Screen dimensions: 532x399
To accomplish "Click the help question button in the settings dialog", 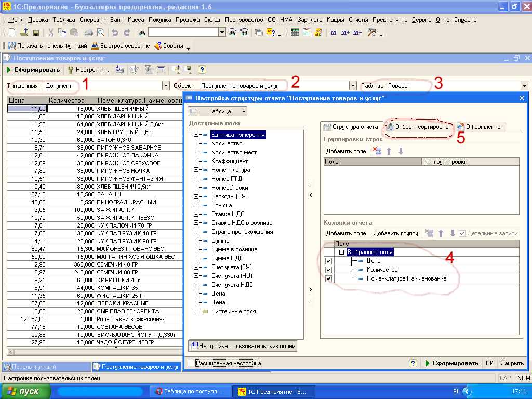I will [x=413, y=363].
